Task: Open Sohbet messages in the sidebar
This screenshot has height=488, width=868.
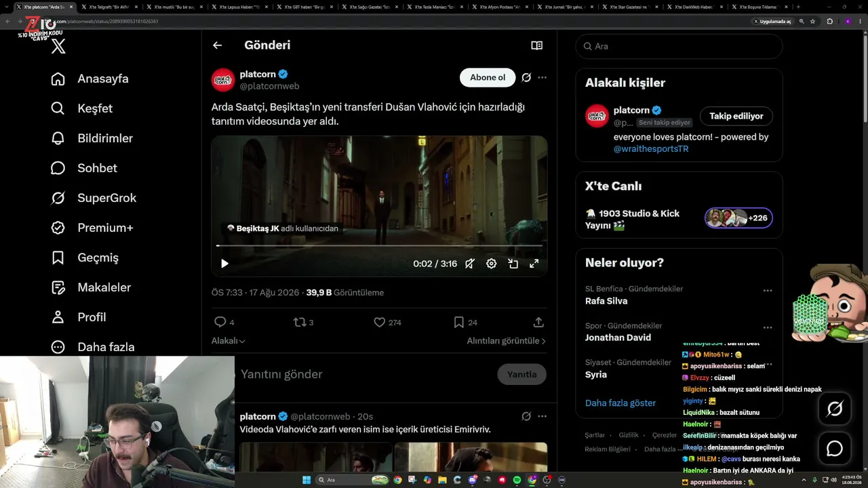Action: (x=83, y=168)
